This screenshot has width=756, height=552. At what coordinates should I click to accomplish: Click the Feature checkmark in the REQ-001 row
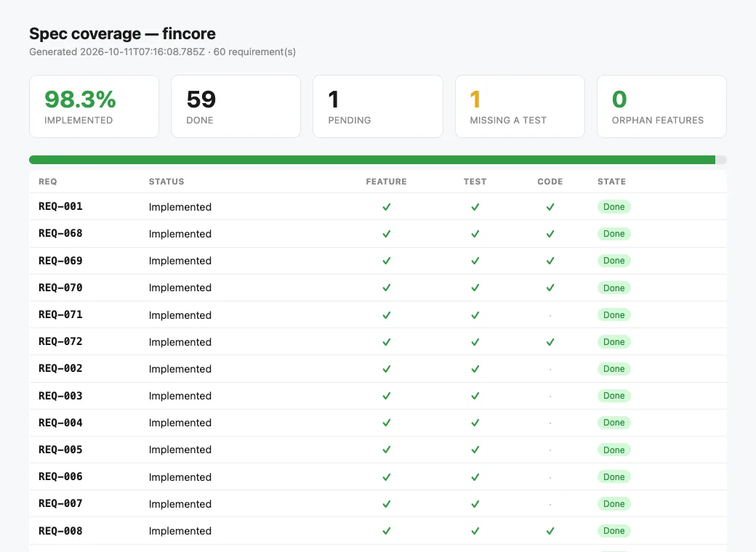click(386, 207)
